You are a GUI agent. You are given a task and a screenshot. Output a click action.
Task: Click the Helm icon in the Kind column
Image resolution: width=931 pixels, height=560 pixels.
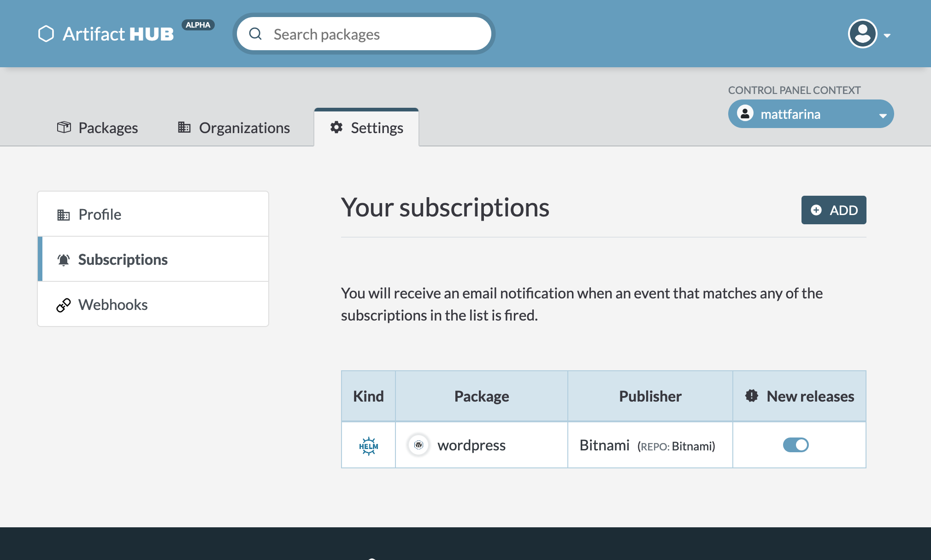[x=368, y=445]
